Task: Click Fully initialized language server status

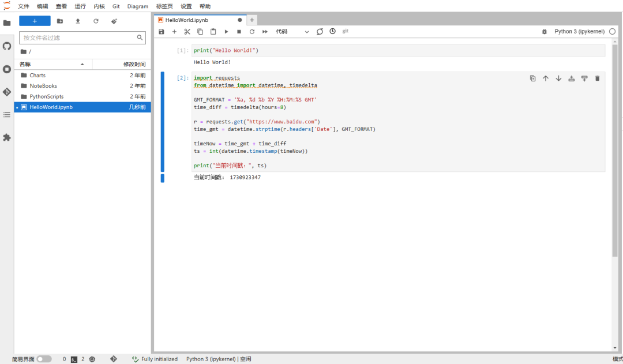Action: [x=155, y=359]
